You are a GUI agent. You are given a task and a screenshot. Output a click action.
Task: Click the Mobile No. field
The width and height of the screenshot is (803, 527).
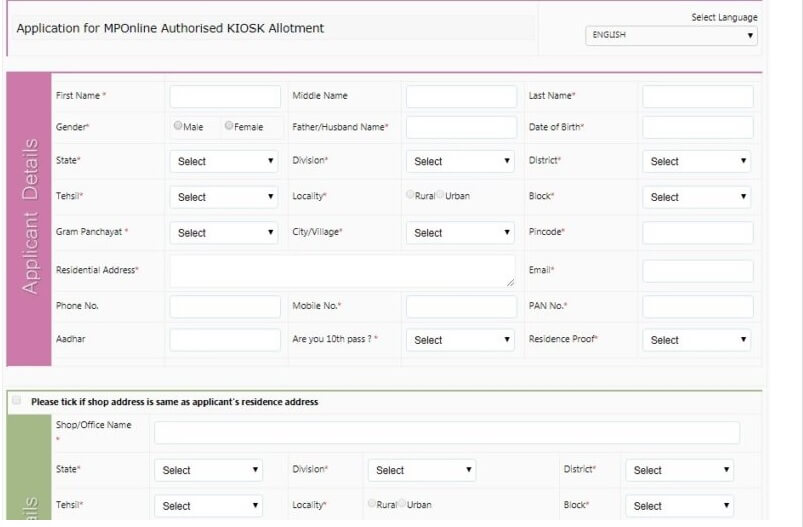(461, 306)
